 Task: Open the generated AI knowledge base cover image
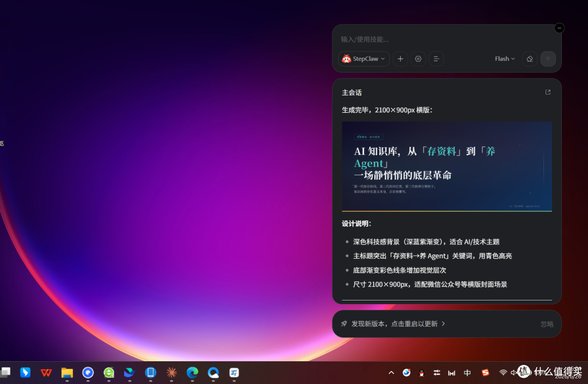446,167
